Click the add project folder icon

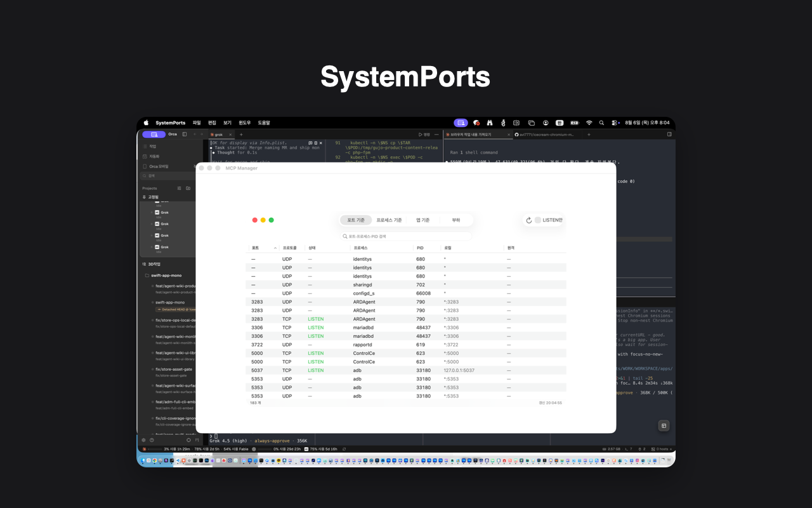tap(188, 188)
